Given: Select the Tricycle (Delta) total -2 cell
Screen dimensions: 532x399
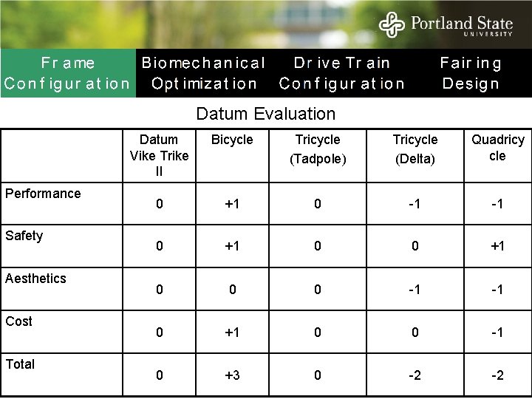Looking at the screenshot, I should tap(415, 375).
